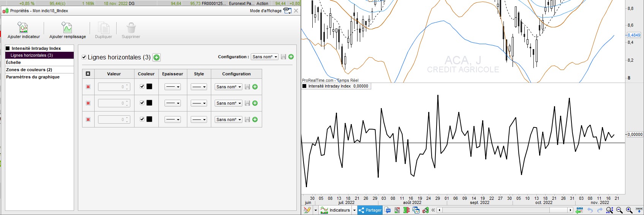
Task: Click the Ajouter remplissage icon
Action: (67, 27)
